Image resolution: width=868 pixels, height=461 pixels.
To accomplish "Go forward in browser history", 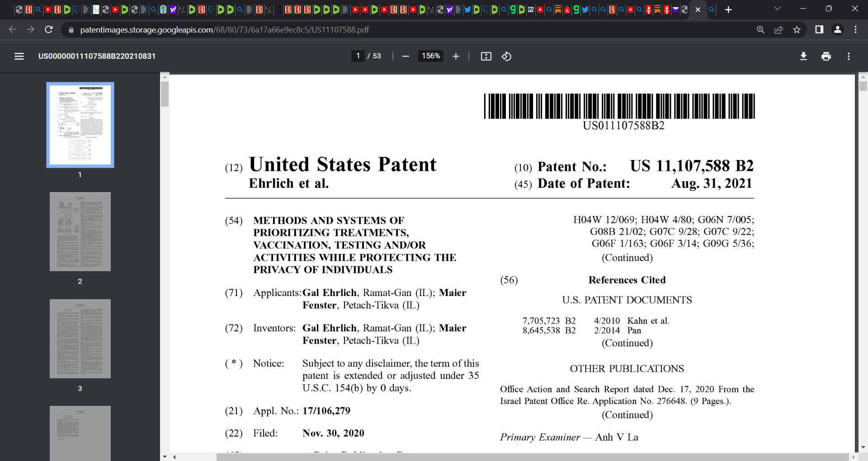I will [x=30, y=29].
